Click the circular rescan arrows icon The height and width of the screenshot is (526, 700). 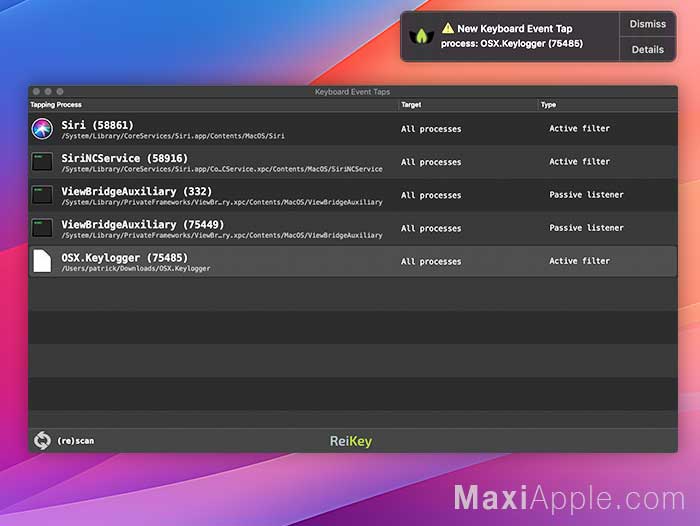(x=42, y=441)
